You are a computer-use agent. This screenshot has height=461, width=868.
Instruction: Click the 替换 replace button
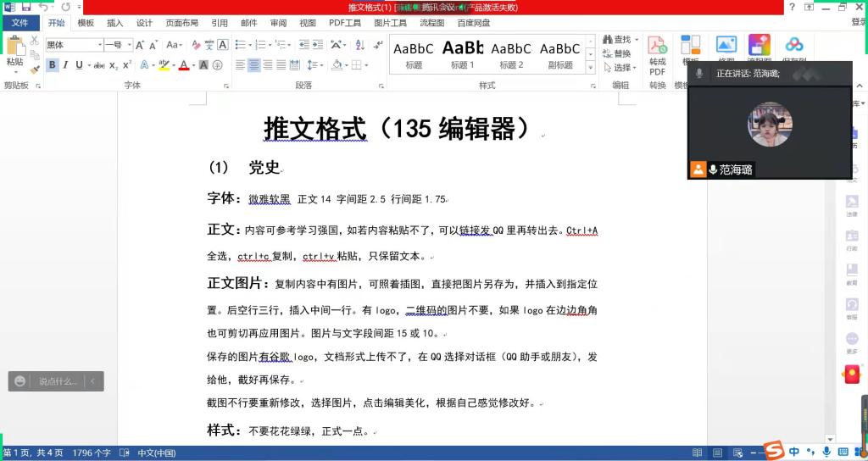coord(616,53)
